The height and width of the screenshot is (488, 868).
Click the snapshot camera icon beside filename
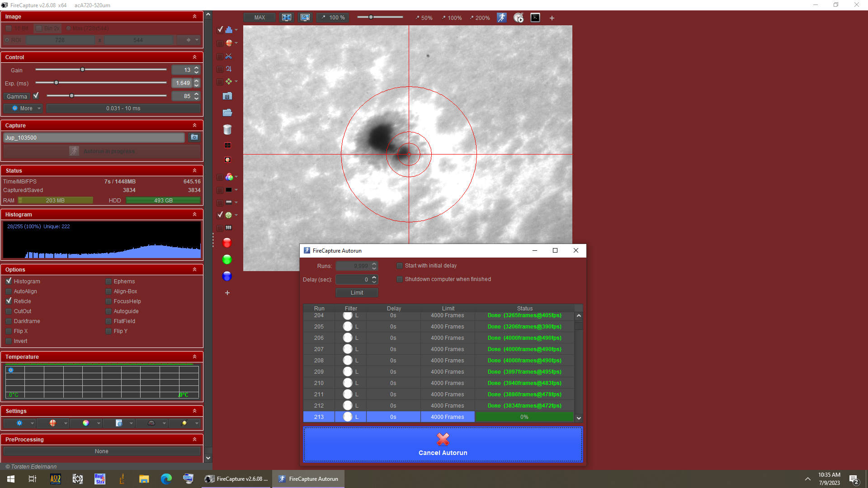[194, 137]
